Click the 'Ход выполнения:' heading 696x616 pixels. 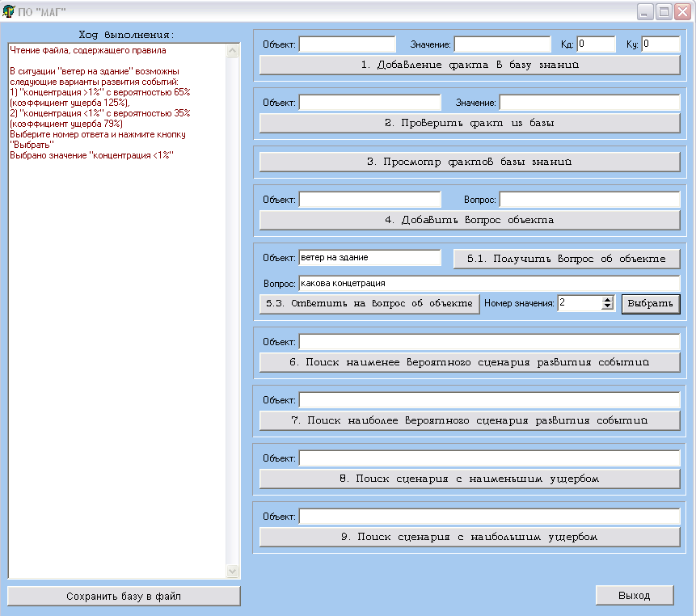coord(126,35)
